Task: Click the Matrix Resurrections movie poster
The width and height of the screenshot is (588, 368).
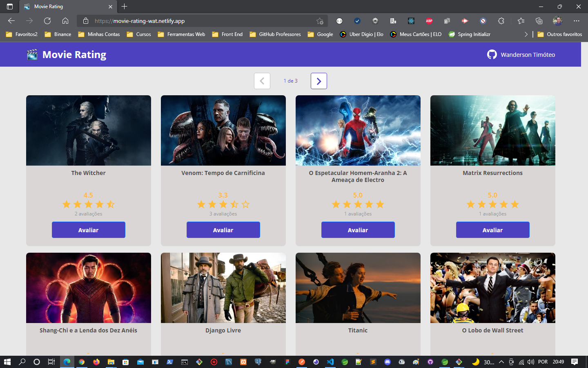Action: [493, 130]
